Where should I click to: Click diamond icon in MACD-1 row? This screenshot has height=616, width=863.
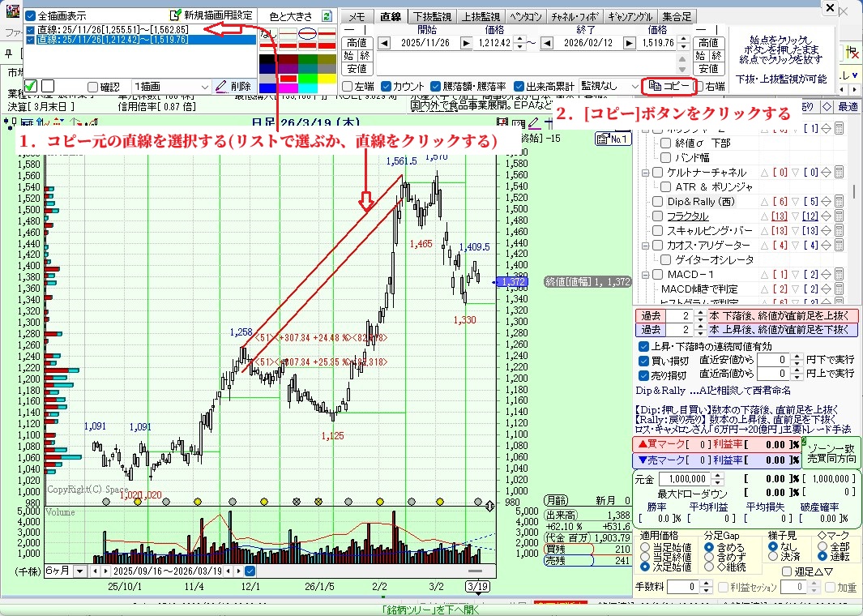pos(826,274)
